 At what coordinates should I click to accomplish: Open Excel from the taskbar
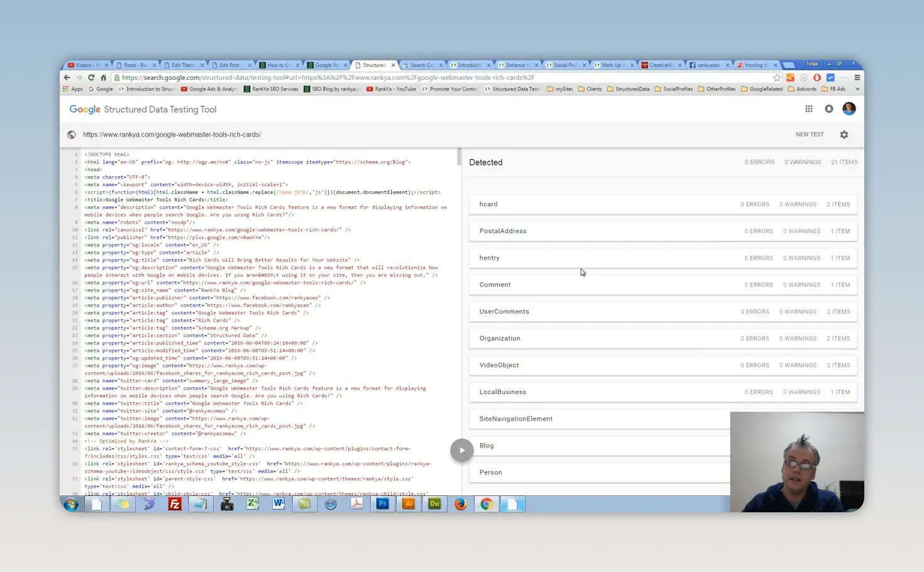click(x=253, y=504)
